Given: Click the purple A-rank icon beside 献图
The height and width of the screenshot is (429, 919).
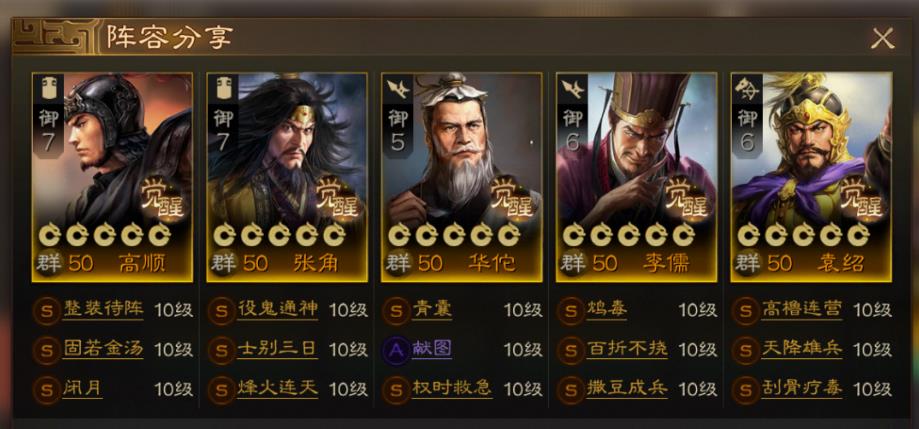Looking at the screenshot, I should pos(396,350).
